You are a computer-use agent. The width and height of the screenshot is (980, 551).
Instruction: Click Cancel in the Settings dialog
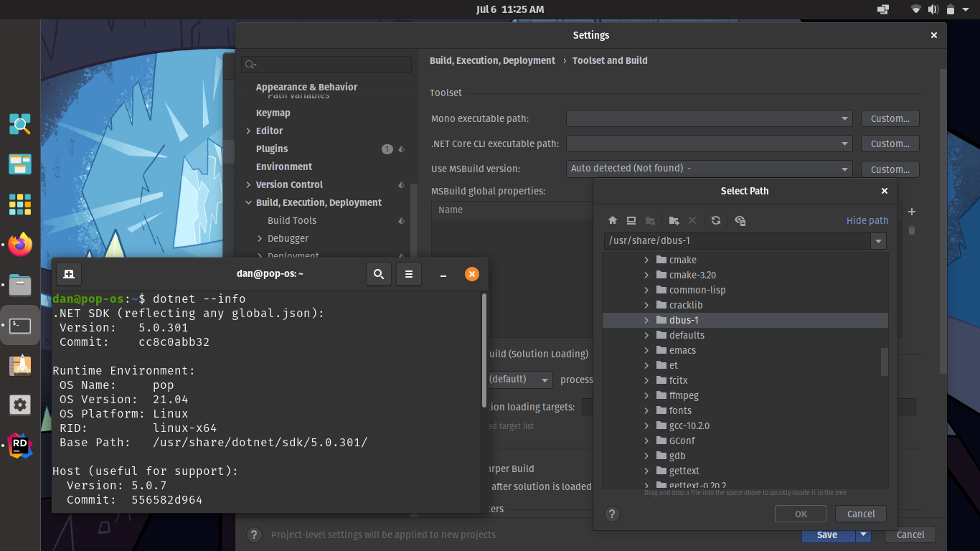[x=910, y=534]
